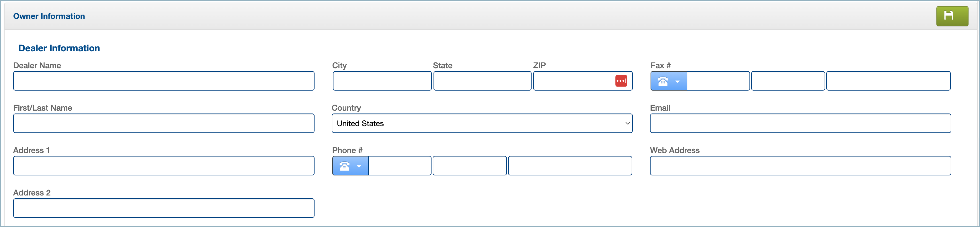Select the Address 1 input box

164,166
